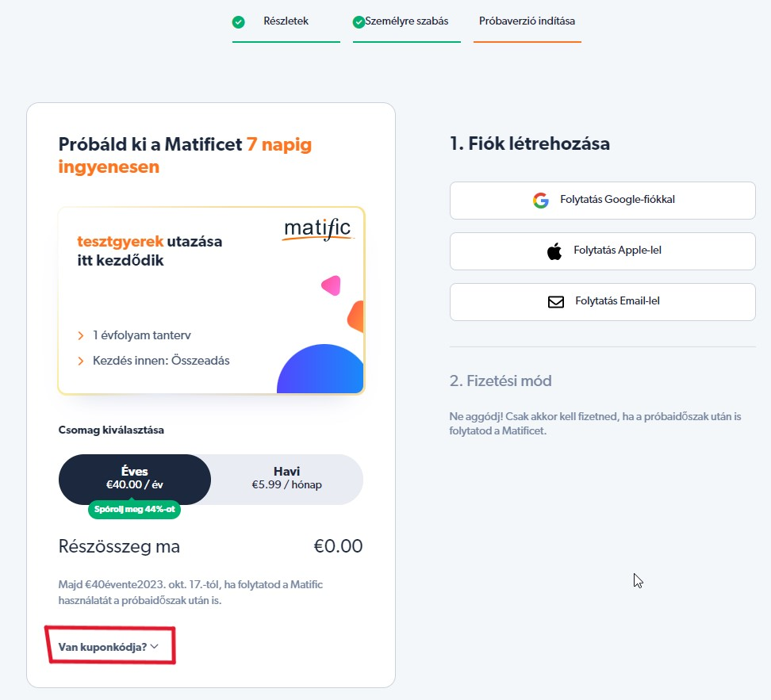Click the email envelope icon
The width and height of the screenshot is (771, 700).
pyautogui.click(x=556, y=302)
